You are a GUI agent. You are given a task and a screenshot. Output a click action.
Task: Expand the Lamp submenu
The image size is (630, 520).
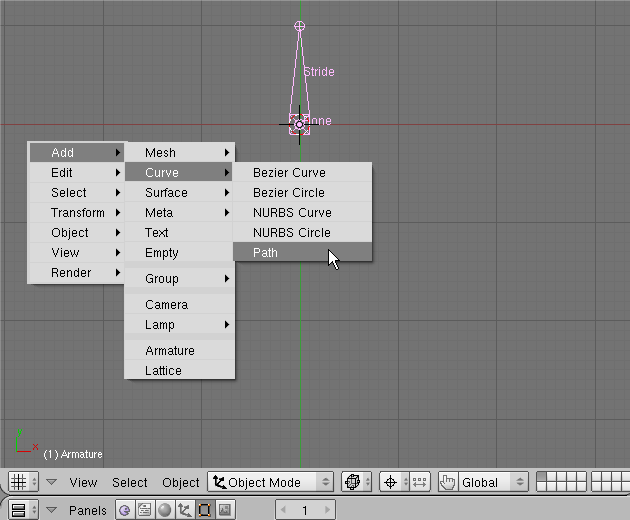pos(180,324)
